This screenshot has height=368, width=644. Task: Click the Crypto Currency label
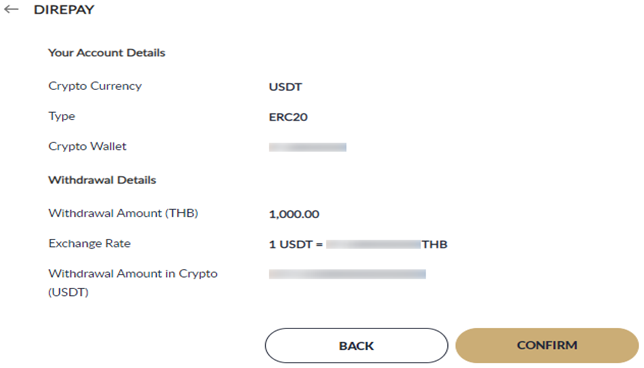pos(95,86)
